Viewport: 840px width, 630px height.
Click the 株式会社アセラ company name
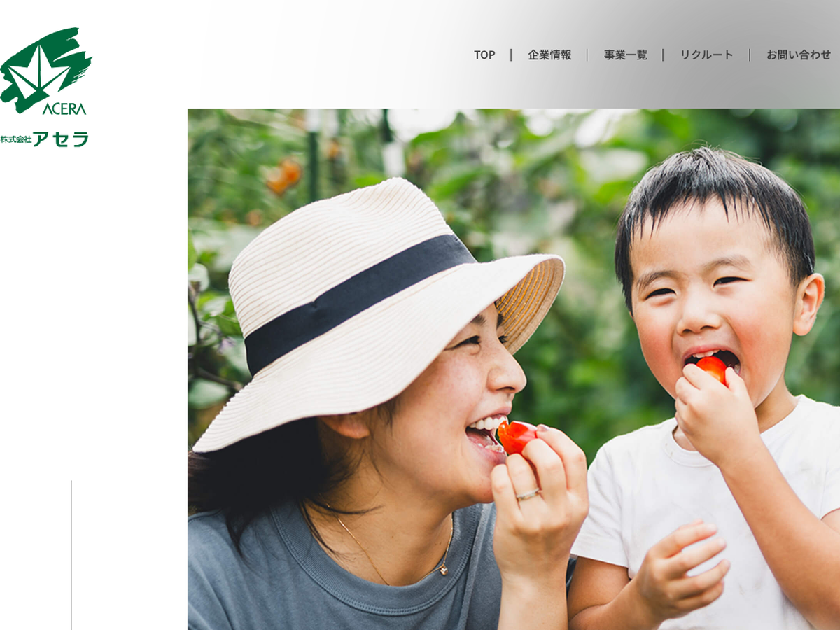(x=44, y=139)
